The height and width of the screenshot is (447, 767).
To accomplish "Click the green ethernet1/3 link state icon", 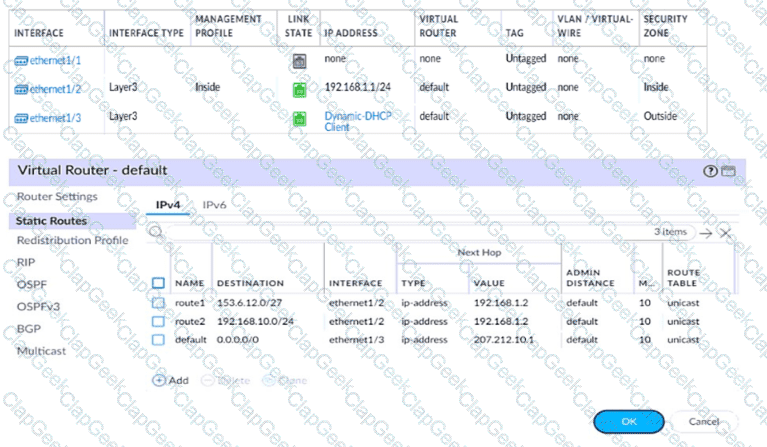I will 298,118.
